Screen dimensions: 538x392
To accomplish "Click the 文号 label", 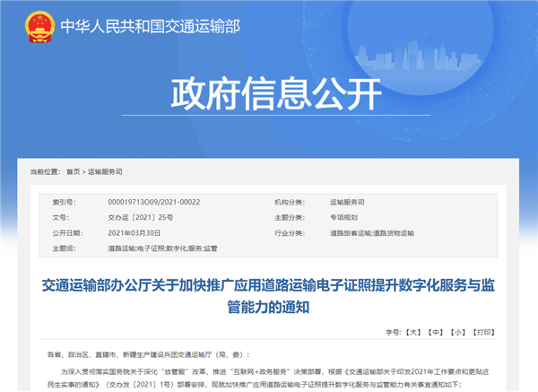I will (x=61, y=218).
